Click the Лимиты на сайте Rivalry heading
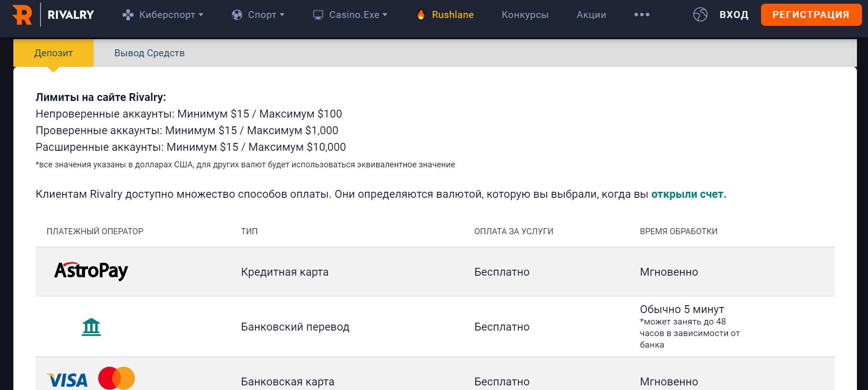This screenshot has width=868, height=390. (x=101, y=97)
